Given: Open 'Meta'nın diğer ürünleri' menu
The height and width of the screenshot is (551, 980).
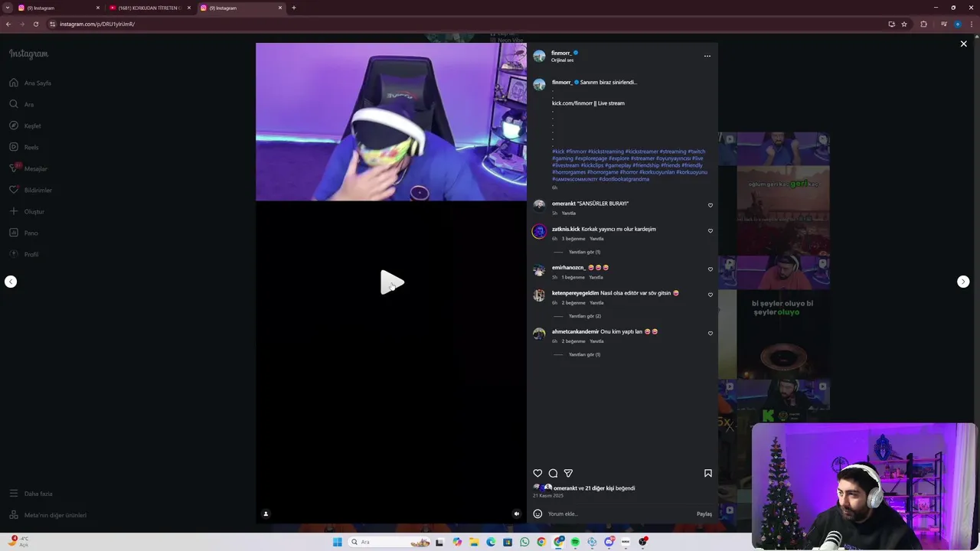Looking at the screenshot, I should tap(47, 515).
